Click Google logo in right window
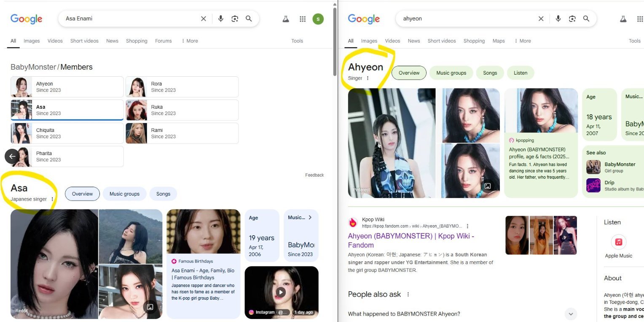Screen dimensions: 644x322 pyautogui.click(x=364, y=19)
